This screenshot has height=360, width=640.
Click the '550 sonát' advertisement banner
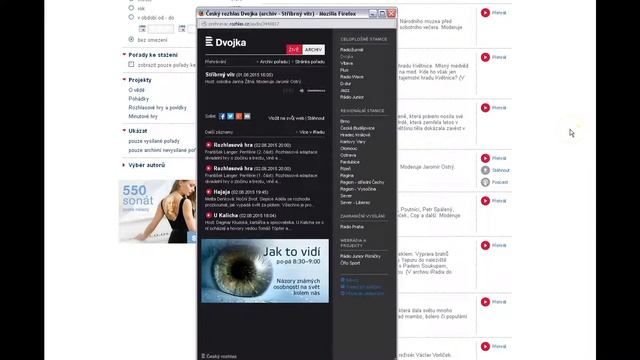tap(158, 211)
